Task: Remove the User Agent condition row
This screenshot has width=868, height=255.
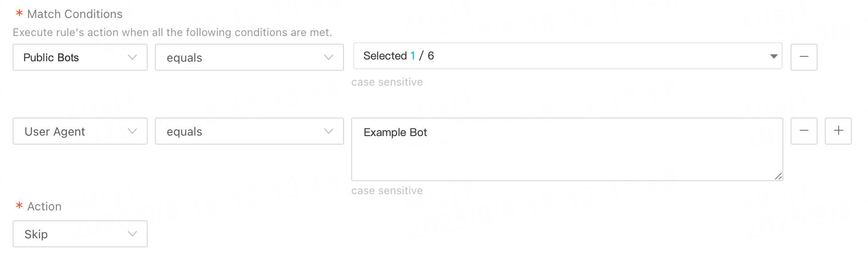Action: tap(804, 131)
